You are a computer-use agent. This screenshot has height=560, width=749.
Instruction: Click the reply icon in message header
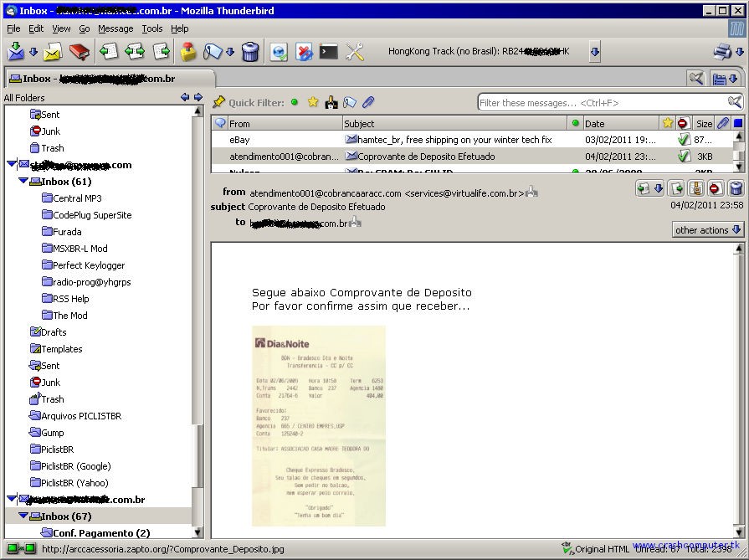coord(643,188)
